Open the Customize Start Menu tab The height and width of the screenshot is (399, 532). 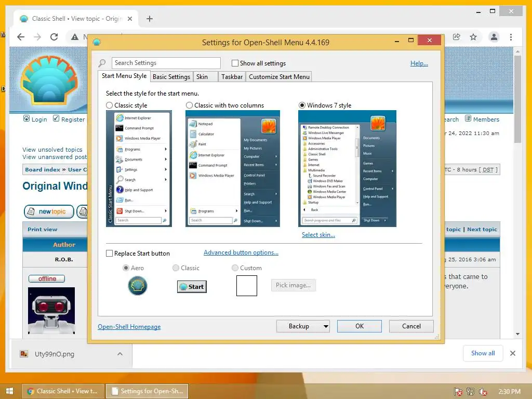279,77
